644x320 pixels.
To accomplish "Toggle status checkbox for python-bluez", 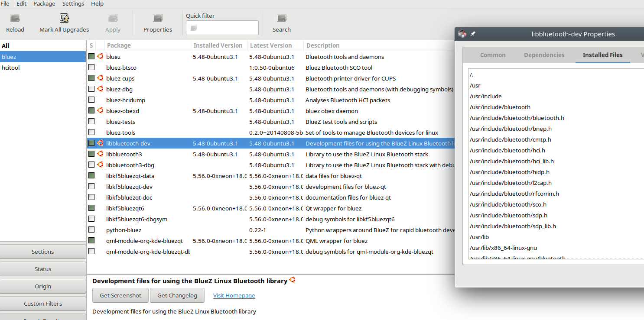I will click(91, 229).
